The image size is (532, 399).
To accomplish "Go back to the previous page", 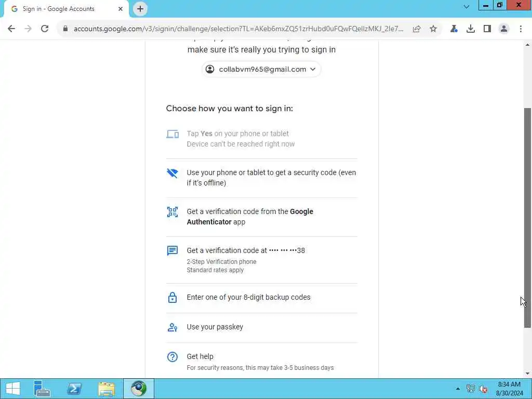I will click(x=11, y=29).
